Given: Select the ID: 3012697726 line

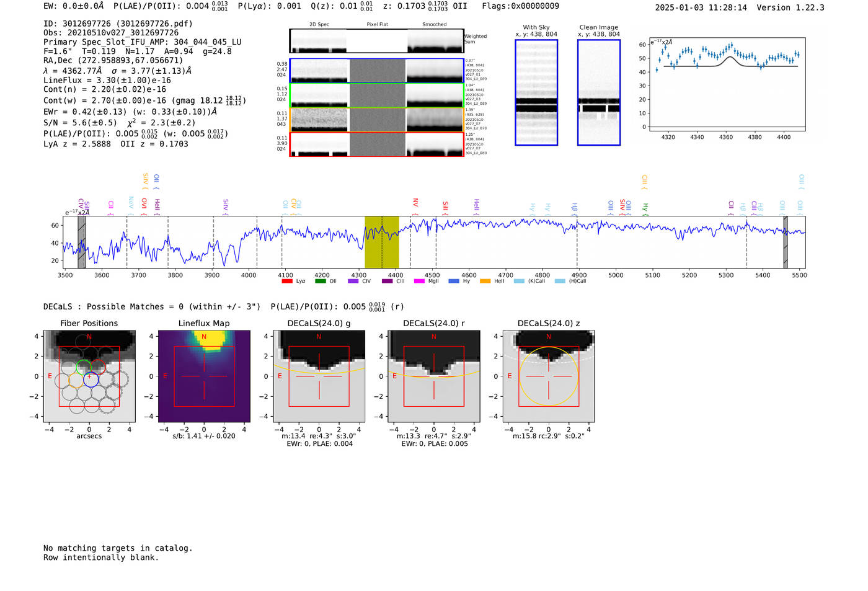Looking at the screenshot, I should (118, 24).
